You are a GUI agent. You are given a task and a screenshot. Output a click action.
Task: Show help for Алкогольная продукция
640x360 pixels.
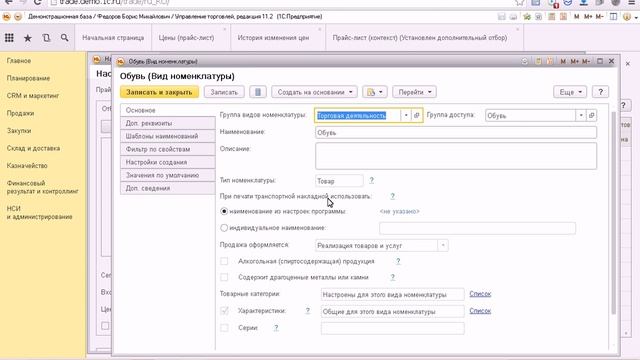pos(398,261)
